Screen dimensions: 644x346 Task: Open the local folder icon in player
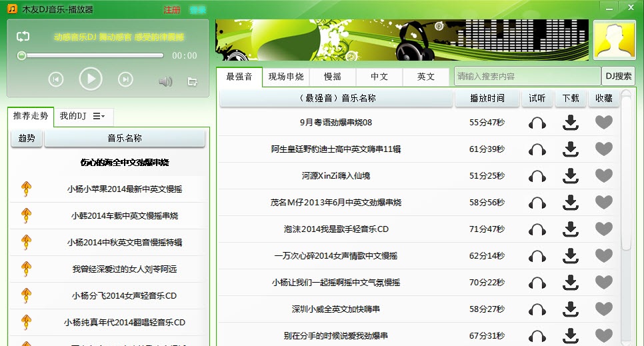[x=192, y=81]
